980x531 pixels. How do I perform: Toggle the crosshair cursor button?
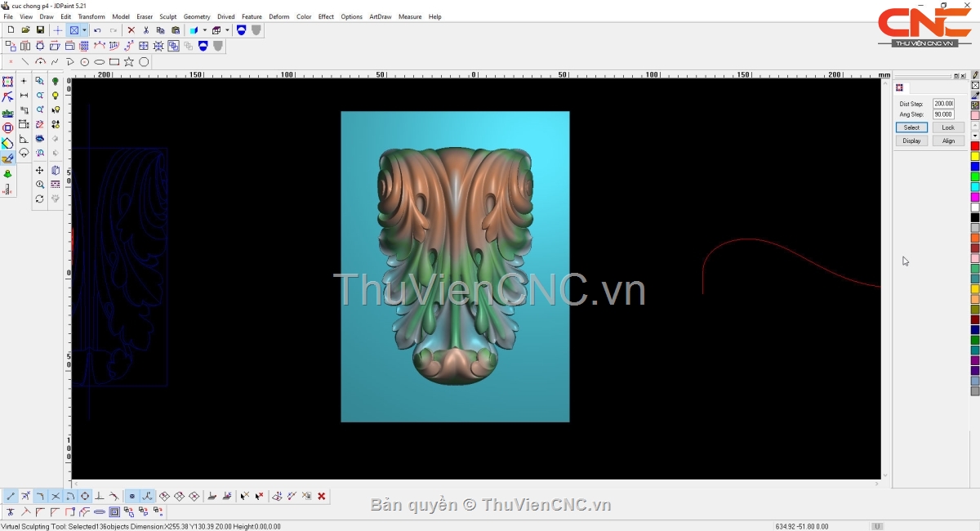58,30
